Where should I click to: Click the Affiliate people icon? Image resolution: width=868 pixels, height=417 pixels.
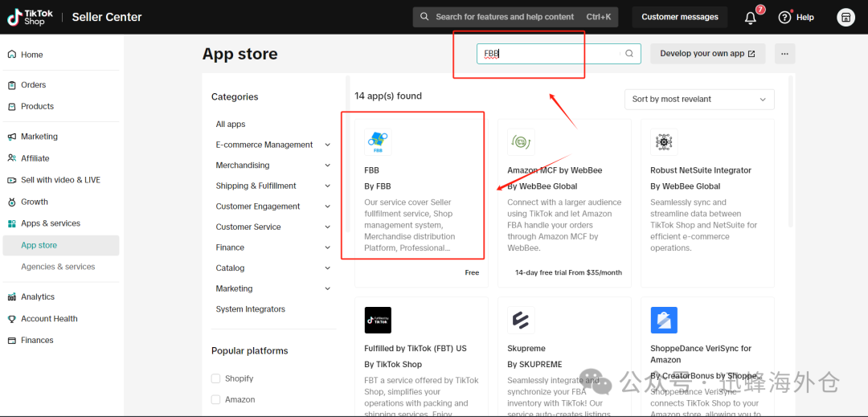click(11, 158)
